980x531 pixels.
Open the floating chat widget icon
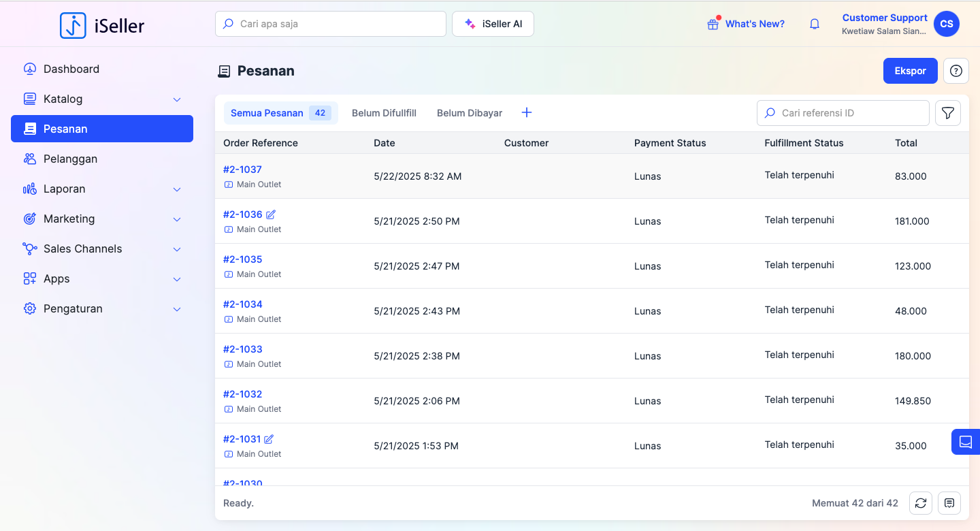965,442
